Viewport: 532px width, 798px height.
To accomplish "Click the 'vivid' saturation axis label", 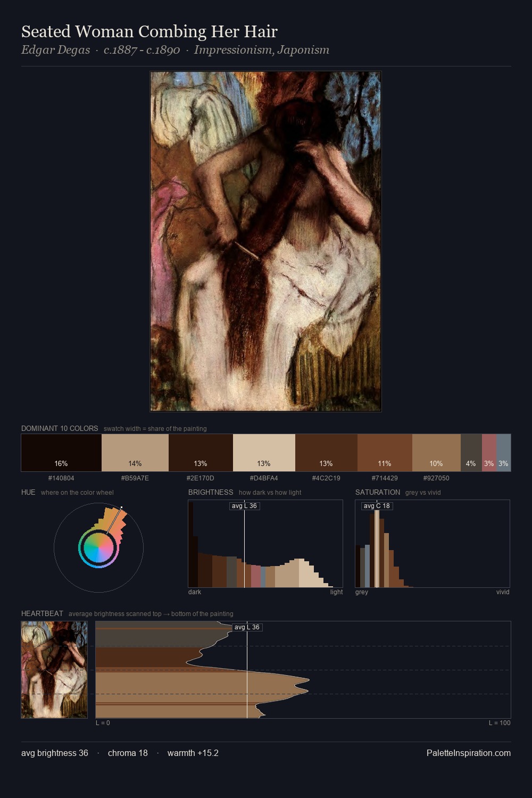I will [503, 592].
